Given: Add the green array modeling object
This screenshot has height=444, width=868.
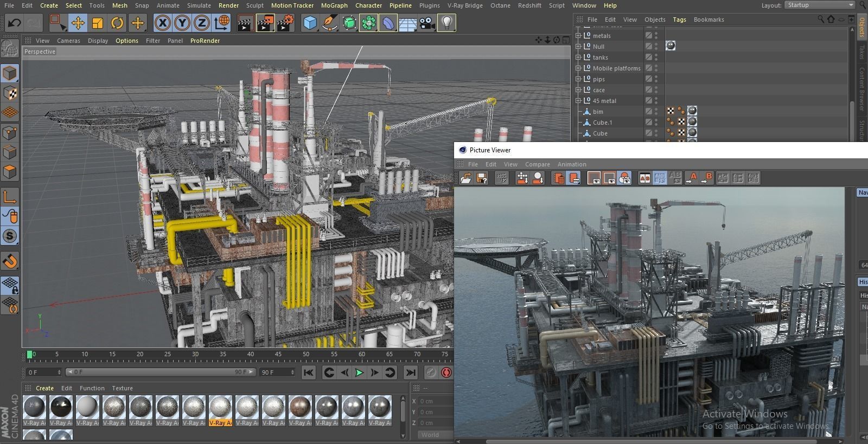Looking at the screenshot, I should (x=368, y=23).
